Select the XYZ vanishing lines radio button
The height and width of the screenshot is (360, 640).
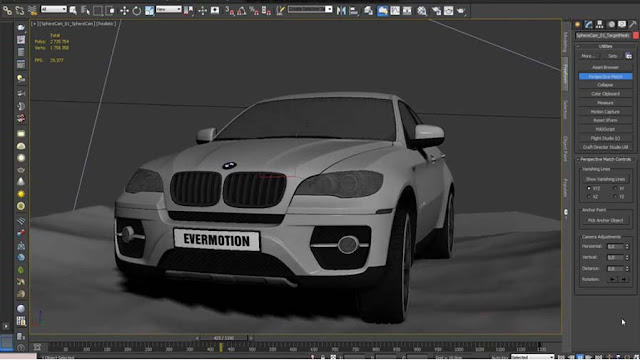pos(589,188)
